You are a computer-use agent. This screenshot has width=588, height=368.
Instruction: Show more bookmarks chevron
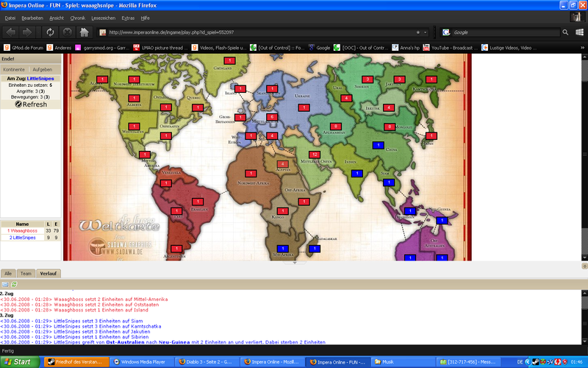click(x=582, y=48)
